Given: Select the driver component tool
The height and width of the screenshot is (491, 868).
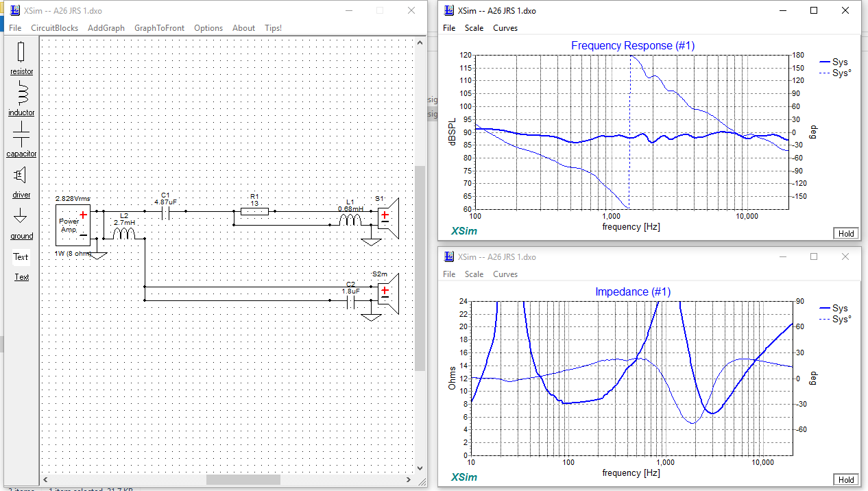Looking at the screenshot, I should (x=21, y=181).
